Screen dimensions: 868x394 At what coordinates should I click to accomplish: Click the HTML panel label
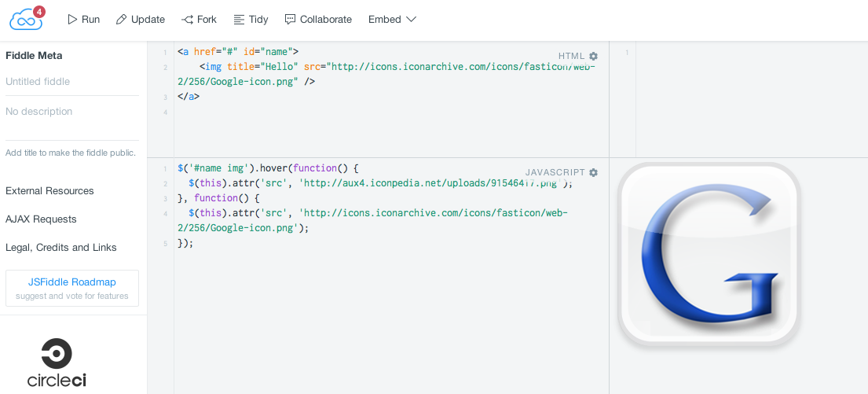coord(571,56)
